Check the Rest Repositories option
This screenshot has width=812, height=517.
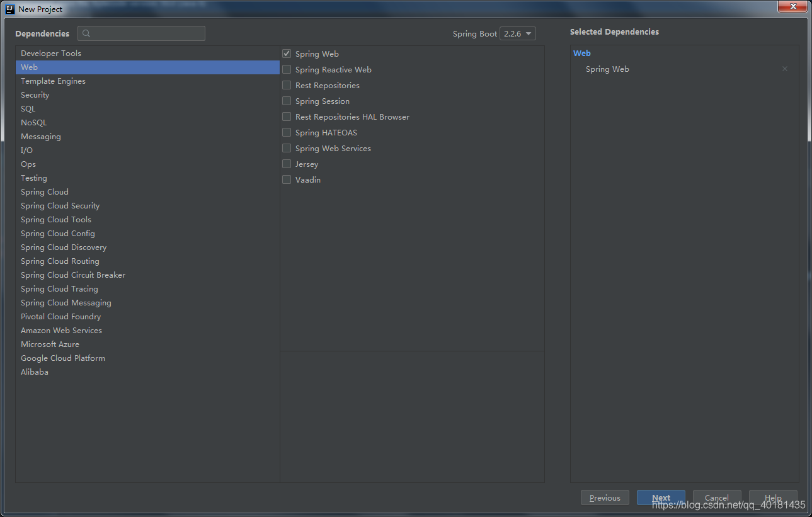[287, 86]
